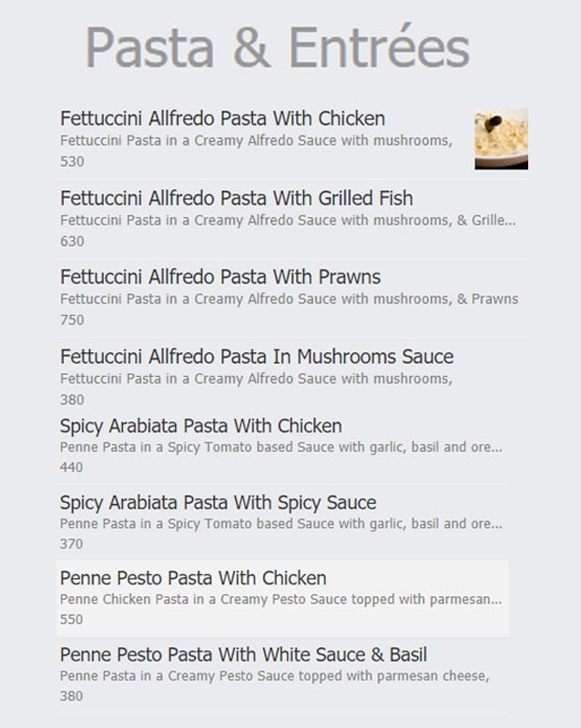Click the truncated grilled fish pasta description

[288, 220]
